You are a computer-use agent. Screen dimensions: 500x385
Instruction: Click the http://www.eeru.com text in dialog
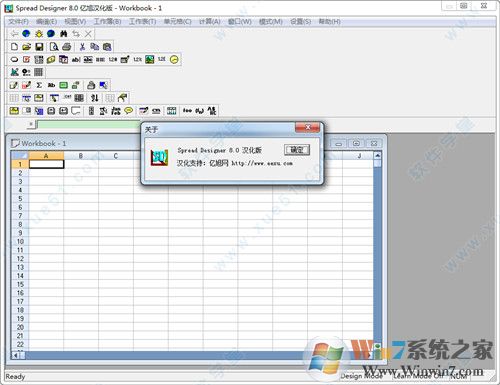tap(262, 163)
